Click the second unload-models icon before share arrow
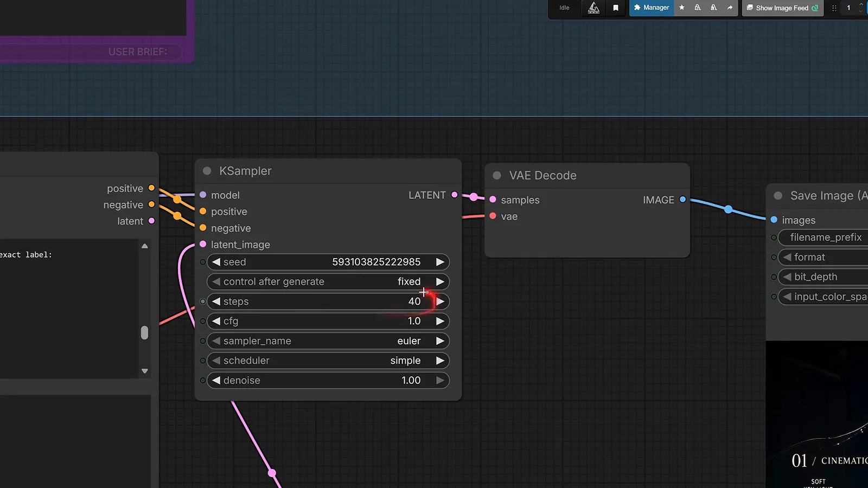 [713, 8]
